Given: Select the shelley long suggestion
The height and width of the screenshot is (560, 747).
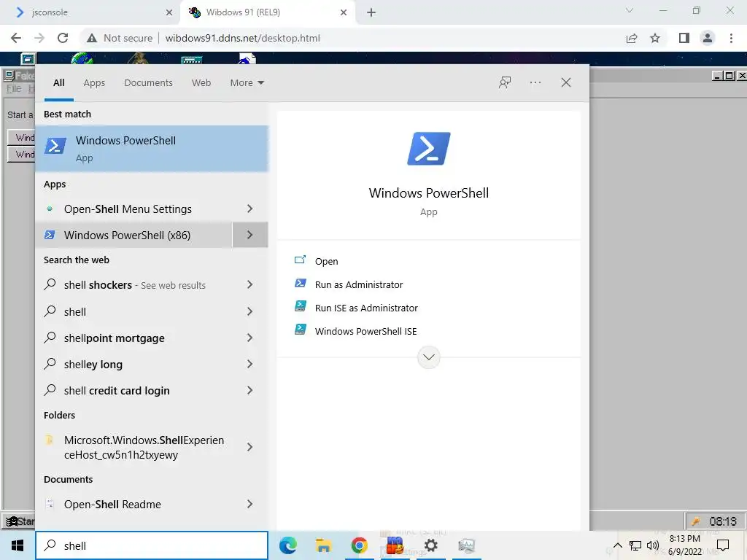Looking at the screenshot, I should pos(134,364).
